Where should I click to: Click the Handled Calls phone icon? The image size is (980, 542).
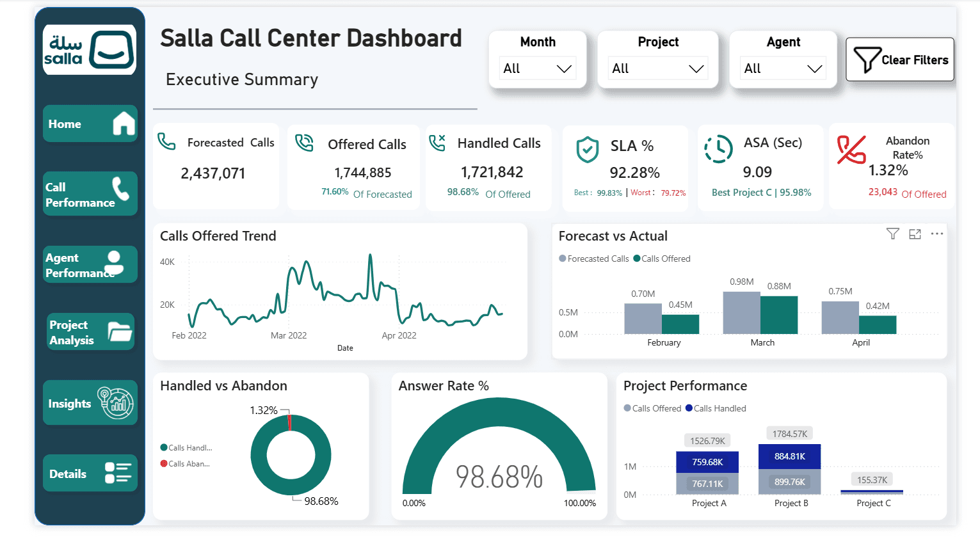point(437,143)
